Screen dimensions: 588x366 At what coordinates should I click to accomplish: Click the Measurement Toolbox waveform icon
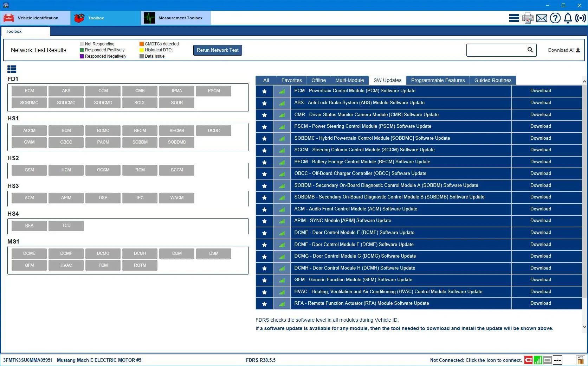tap(149, 18)
